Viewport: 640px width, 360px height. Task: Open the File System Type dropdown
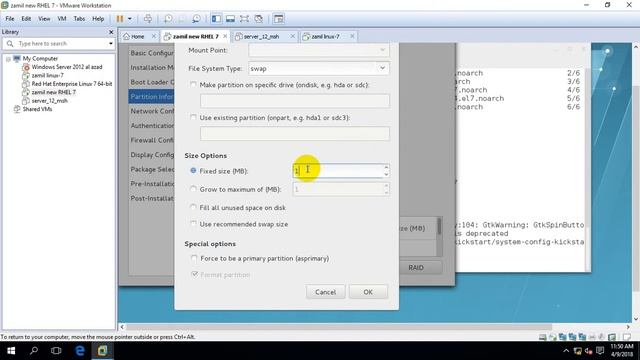point(318,68)
